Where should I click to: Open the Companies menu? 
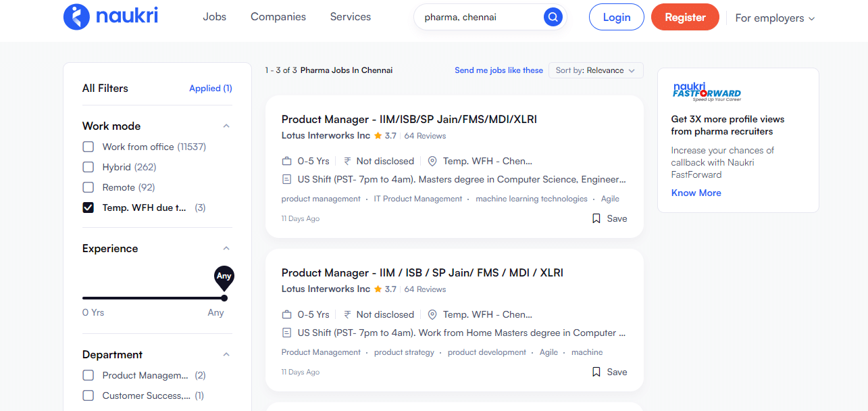coord(278,17)
